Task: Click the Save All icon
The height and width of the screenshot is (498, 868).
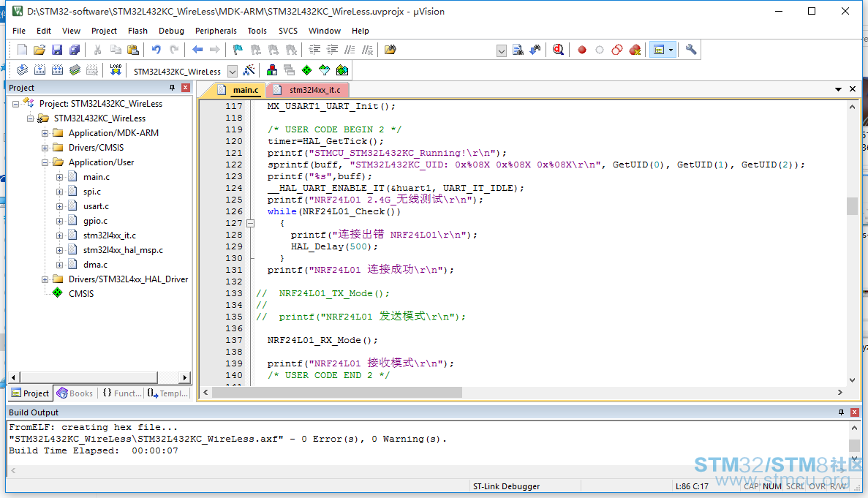Action: [x=74, y=50]
